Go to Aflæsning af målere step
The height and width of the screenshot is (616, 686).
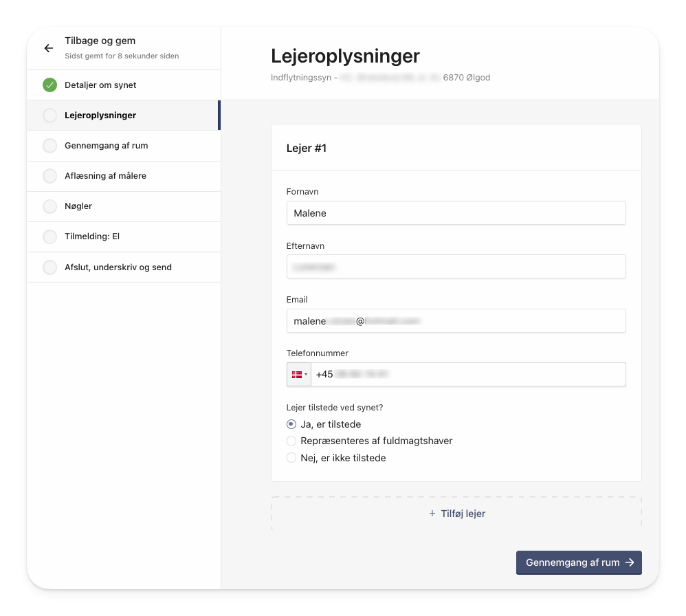124,176
